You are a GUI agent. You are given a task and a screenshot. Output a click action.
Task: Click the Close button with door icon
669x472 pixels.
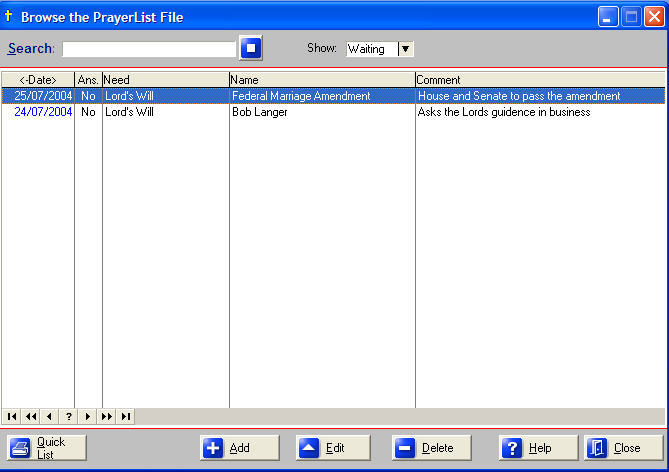tap(624, 448)
